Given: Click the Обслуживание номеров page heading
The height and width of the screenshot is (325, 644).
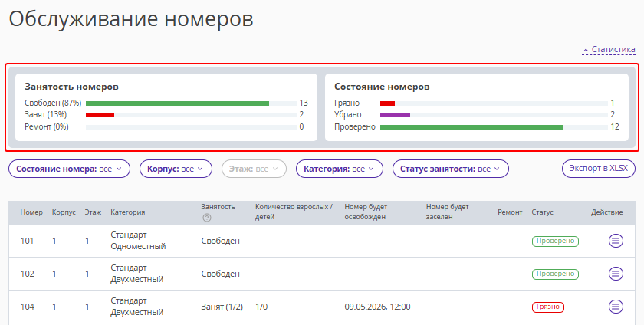Looking at the screenshot, I should 131,19.
